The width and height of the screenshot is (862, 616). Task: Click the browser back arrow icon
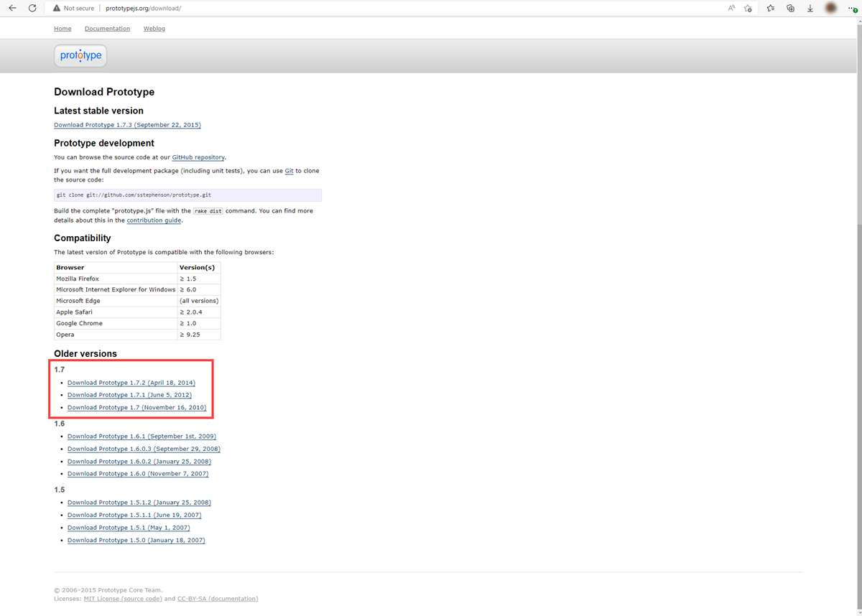pos(13,8)
